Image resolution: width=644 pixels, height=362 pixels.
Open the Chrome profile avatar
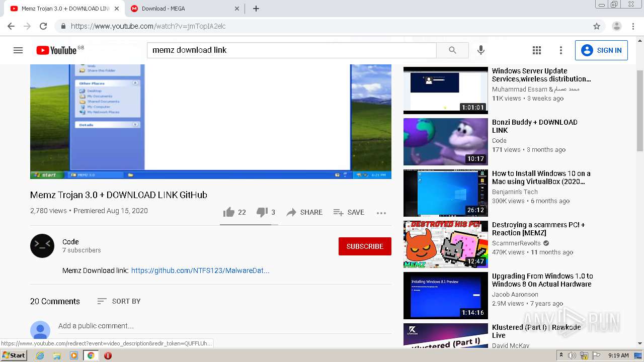click(x=617, y=26)
